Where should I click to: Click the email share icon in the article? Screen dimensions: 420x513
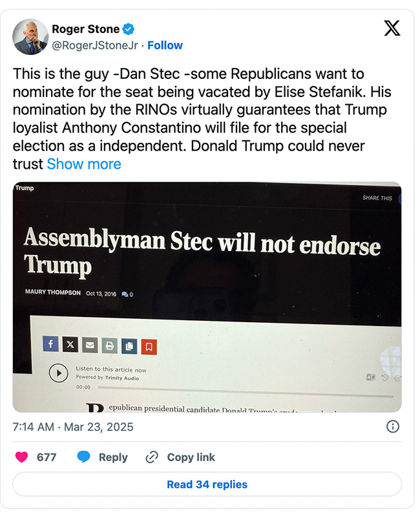coord(90,346)
